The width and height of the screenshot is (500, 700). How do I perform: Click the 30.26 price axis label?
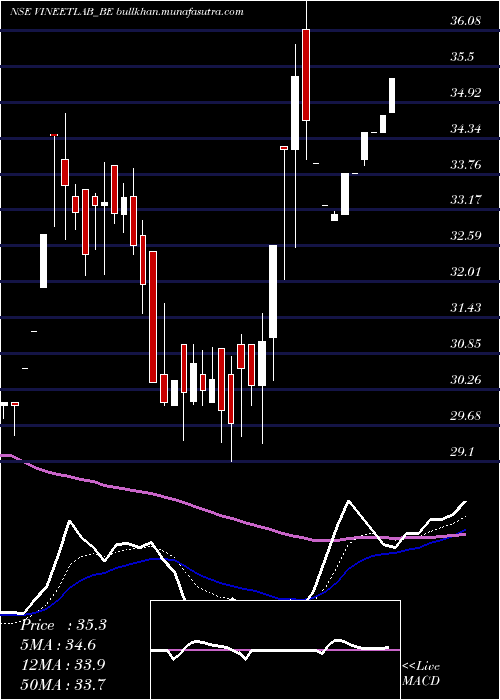click(466, 380)
